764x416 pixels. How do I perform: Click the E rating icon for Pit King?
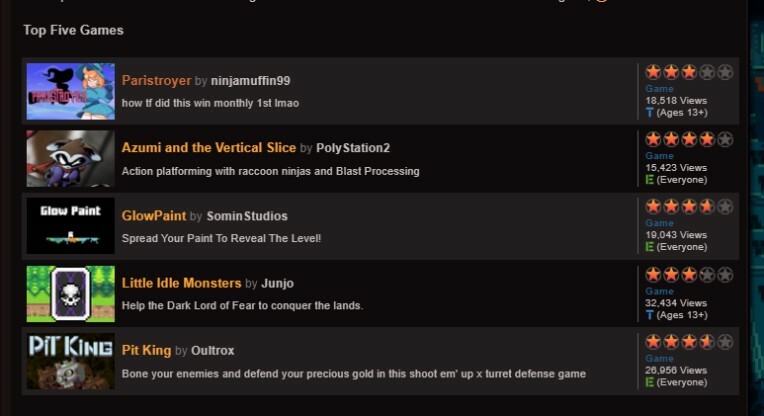(x=649, y=382)
